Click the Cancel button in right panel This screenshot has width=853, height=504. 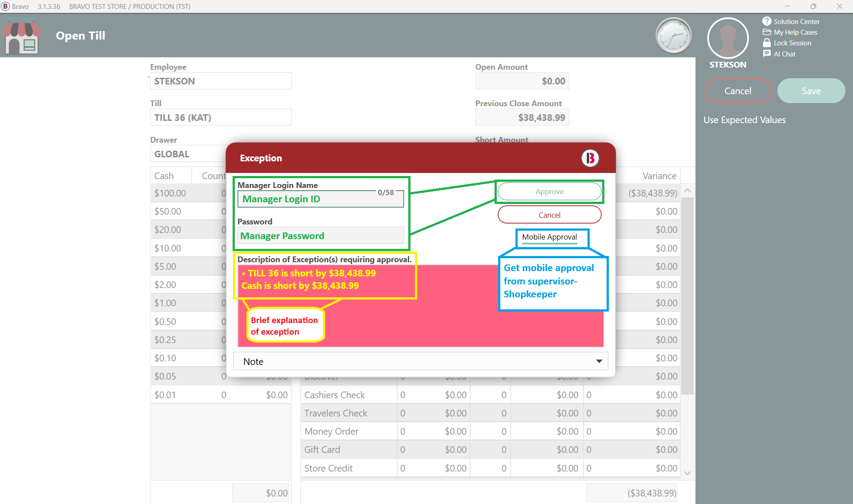(738, 91)
